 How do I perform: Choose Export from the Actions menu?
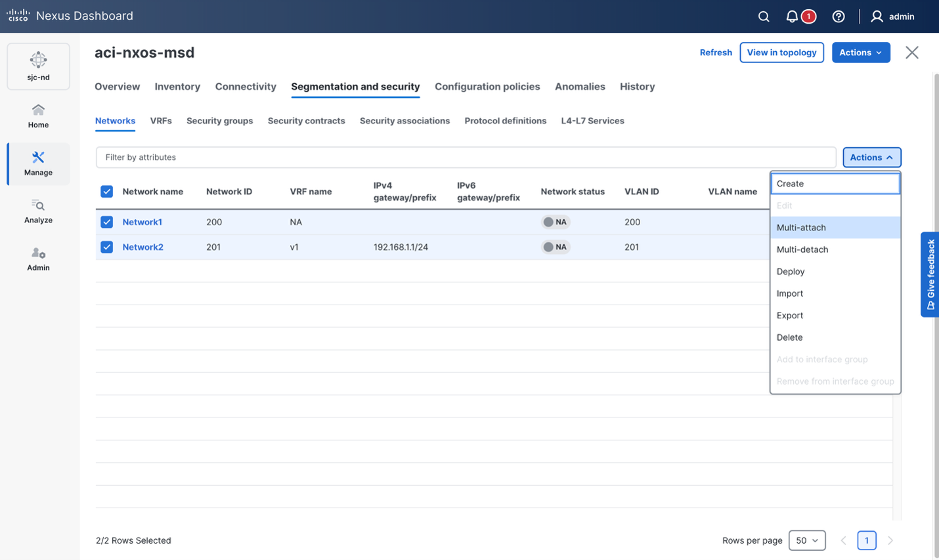point(835,316)
